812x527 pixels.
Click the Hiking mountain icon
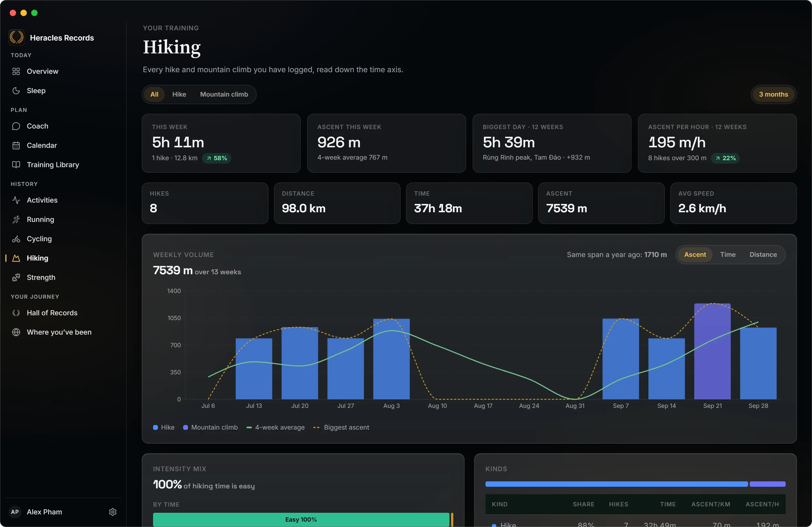(16, 258)
